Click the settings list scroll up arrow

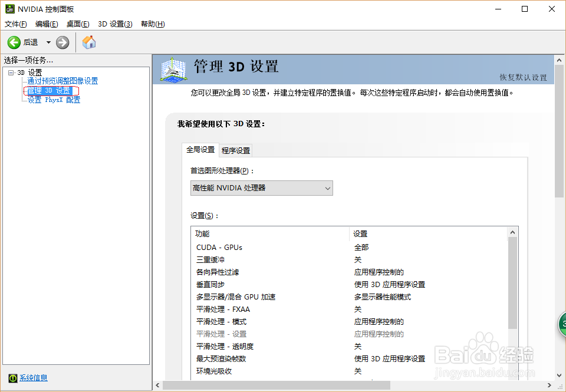(512, 232)
